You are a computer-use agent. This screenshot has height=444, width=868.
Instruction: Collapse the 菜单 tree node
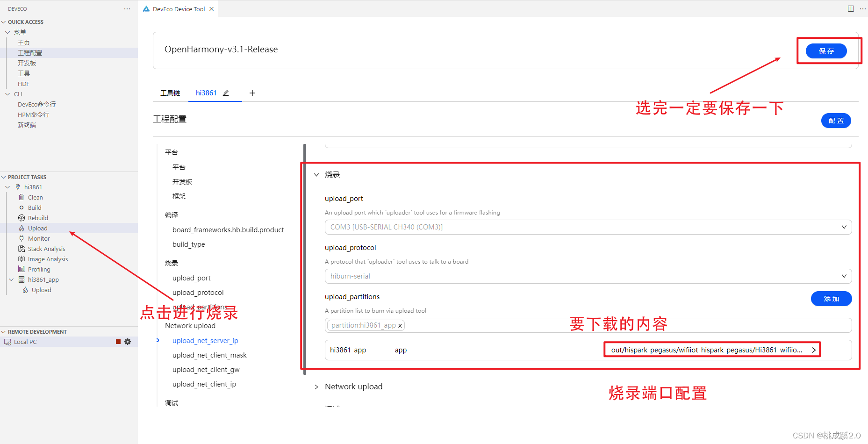pyautogui.click(x=7, y=32)
